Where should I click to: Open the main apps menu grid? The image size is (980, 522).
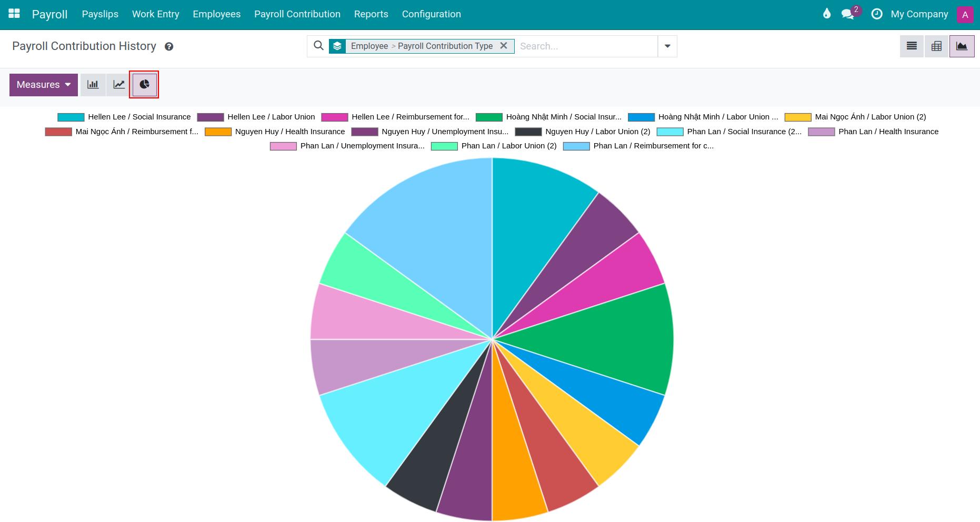click(x=14, y=14)
